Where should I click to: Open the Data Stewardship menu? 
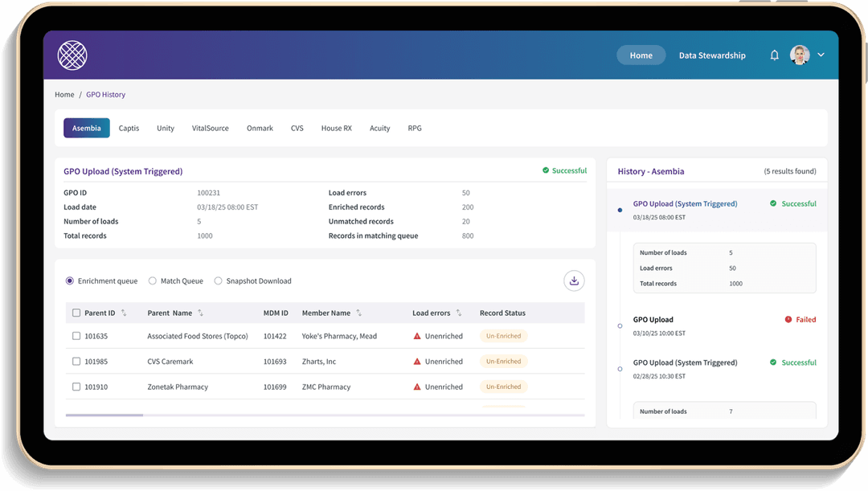(712, 55)
